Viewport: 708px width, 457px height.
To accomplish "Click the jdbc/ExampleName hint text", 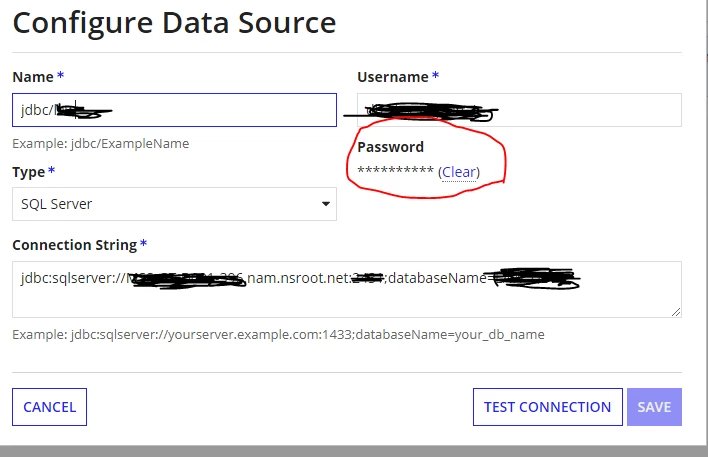I will pos(101,144).
